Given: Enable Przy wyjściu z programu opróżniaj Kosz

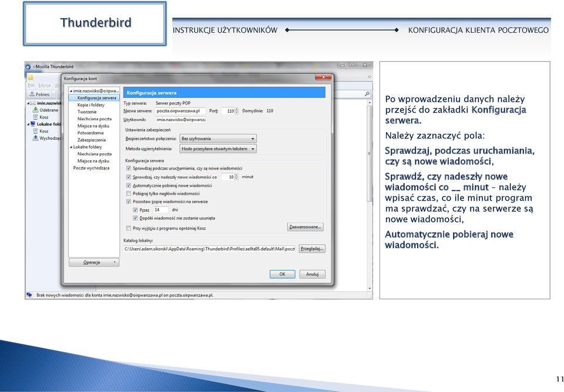Looking at the screenshot, I should (x=129, y=228).
